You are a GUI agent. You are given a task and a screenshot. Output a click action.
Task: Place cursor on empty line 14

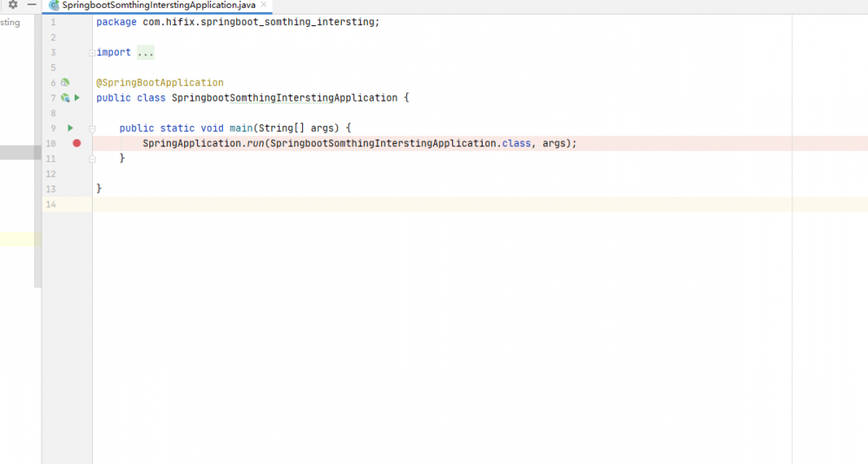pos(480,205)
